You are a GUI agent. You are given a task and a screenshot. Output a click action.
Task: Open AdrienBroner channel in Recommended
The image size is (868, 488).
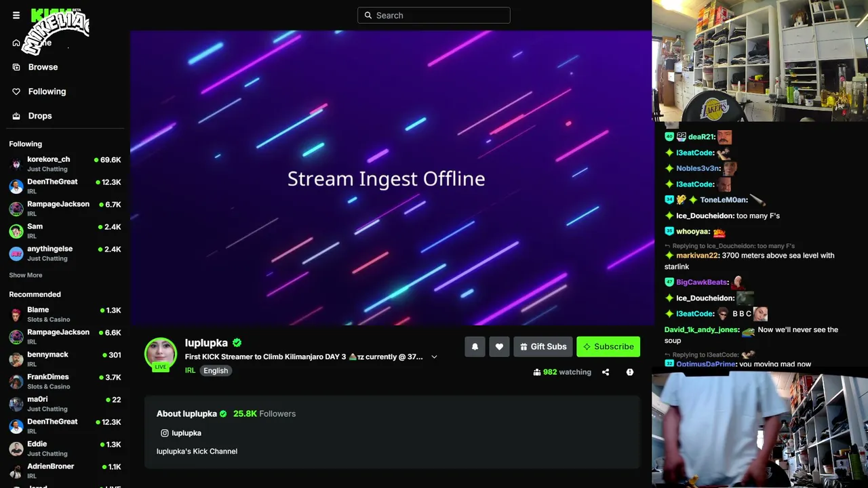(x=65, y=471)
